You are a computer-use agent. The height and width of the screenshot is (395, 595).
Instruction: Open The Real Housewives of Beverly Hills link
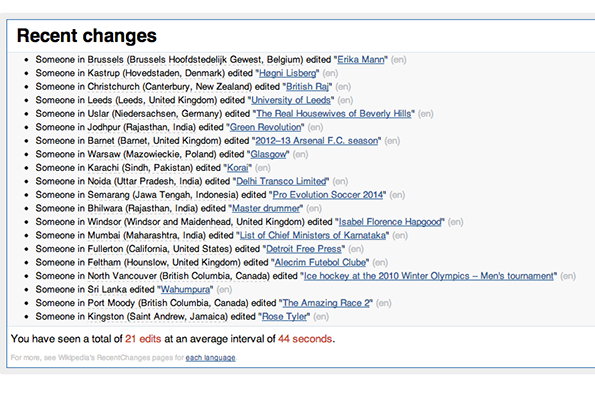(x=334, y=113)
